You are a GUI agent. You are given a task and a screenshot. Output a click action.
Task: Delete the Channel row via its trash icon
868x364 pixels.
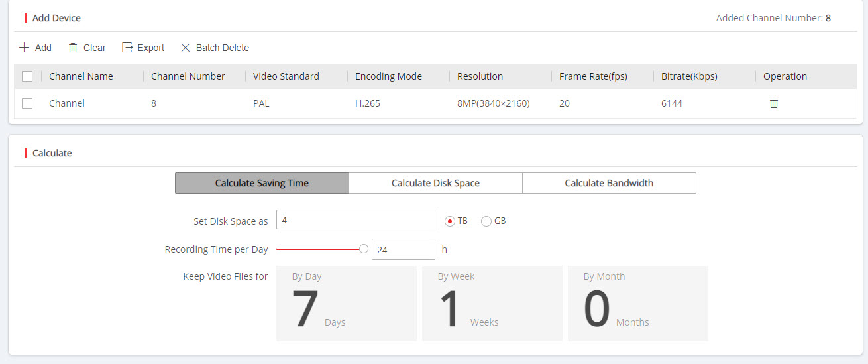(773, 103)
